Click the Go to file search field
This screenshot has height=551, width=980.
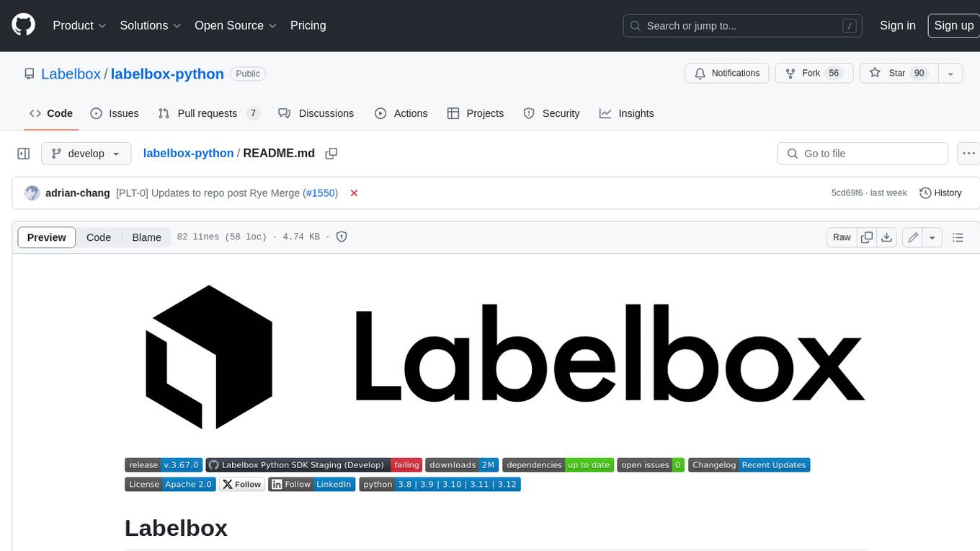(863, 154)
